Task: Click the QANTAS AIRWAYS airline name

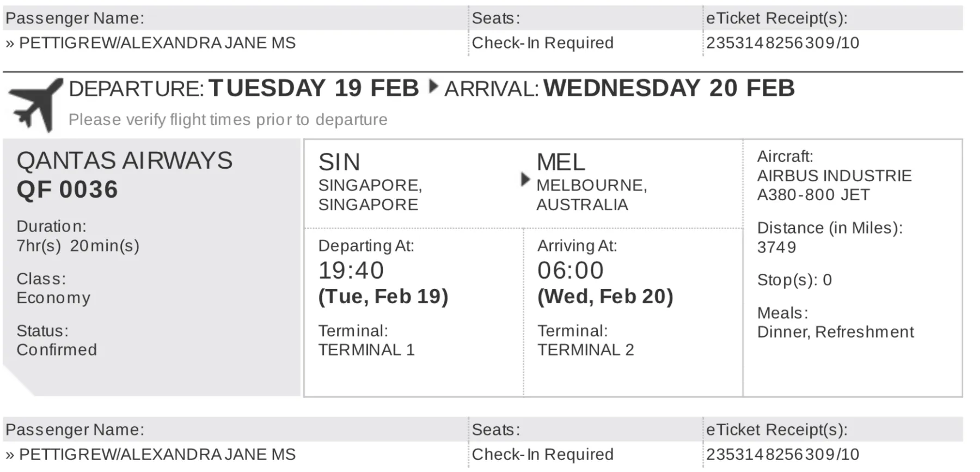Action: pos(125,161)
